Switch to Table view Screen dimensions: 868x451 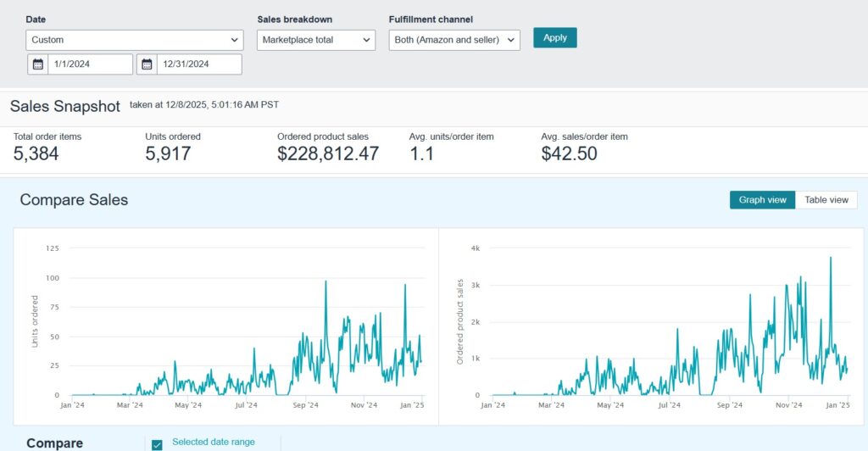click(826, 200)
